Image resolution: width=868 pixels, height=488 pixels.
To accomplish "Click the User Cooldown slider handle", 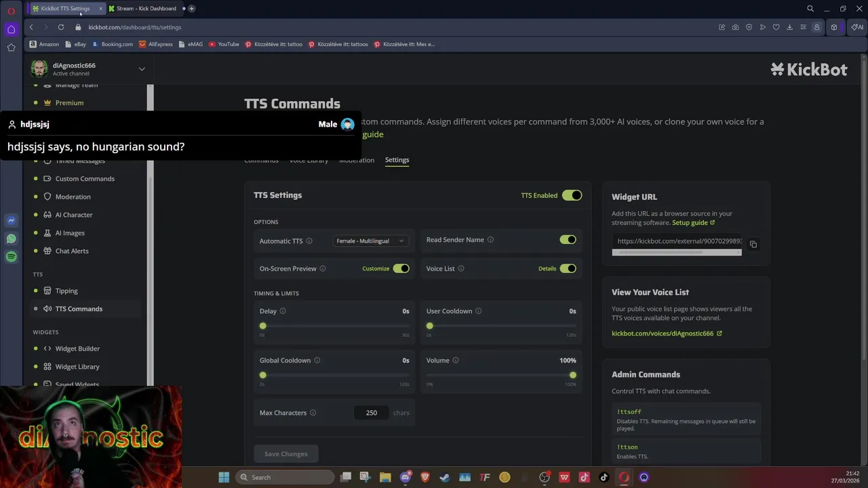I will 430,326.
